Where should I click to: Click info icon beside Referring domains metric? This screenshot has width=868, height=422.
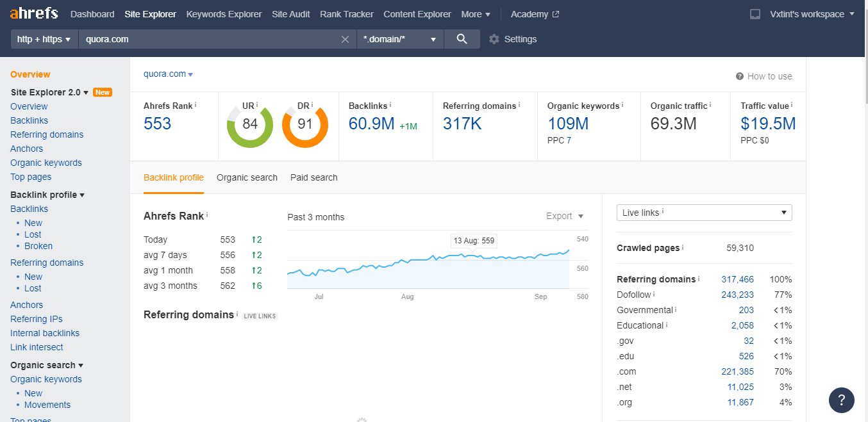point(519,104)
